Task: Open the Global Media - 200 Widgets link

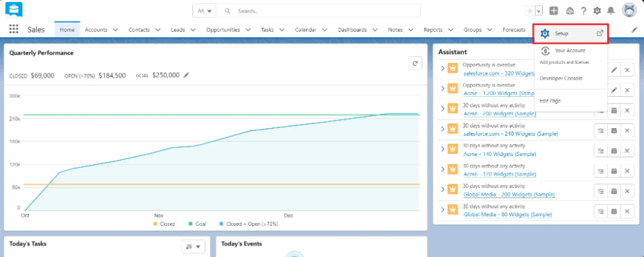Action: (x=509, y=194)
